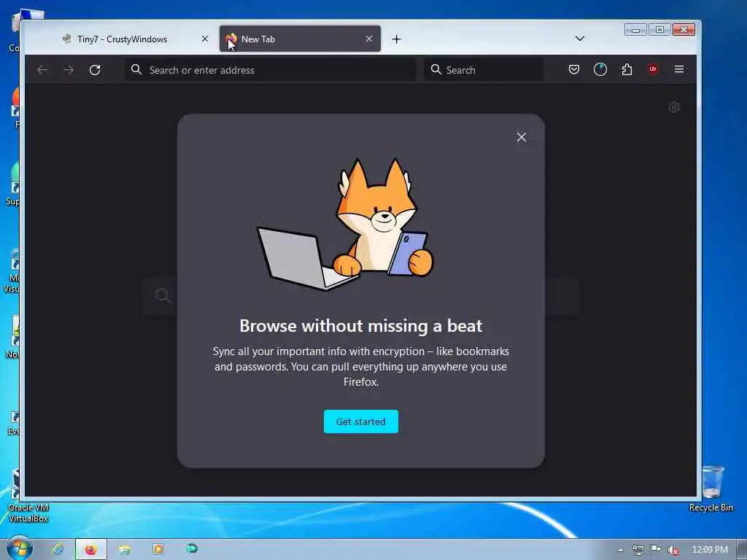Click the green globe taskbar icon
This screenshot has height=560, width=747.
click(x=192, y=548)
